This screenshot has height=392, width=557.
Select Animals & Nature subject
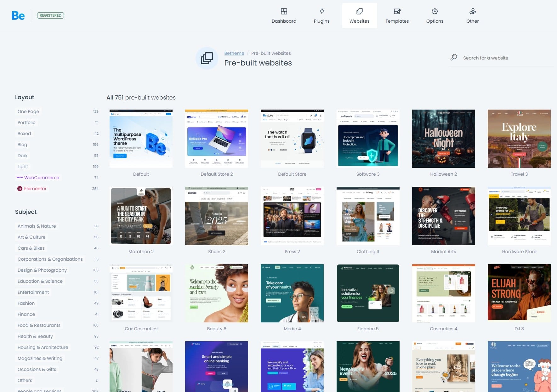click(x=37, y=226)
